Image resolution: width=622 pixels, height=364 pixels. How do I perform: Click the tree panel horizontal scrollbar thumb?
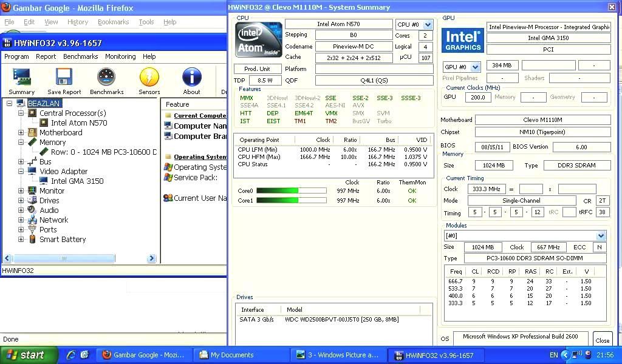(63, 258)
